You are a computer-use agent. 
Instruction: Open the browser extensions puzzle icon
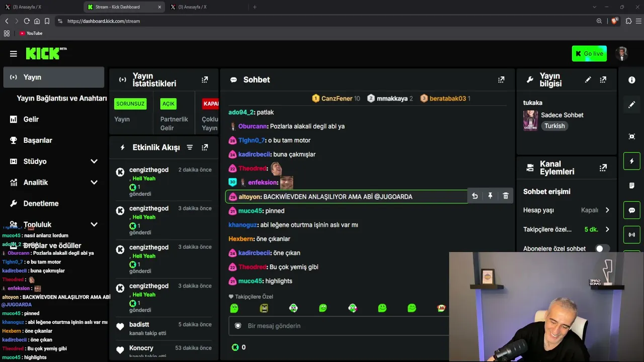pos(628,21)
